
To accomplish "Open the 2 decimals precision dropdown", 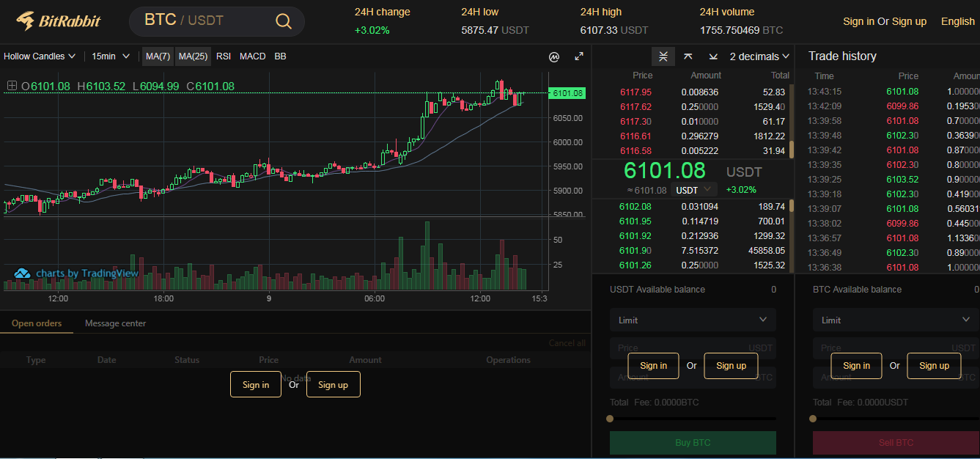I will [x=759, y=56].
